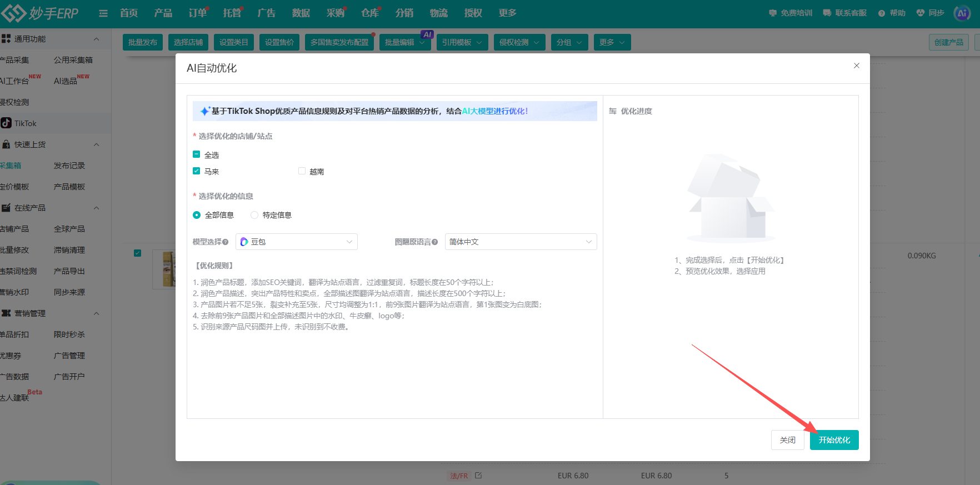Uncheck the 马来 site checkbox
The height and width of the screenshot is (485, 980).
[x=196, y=171]
